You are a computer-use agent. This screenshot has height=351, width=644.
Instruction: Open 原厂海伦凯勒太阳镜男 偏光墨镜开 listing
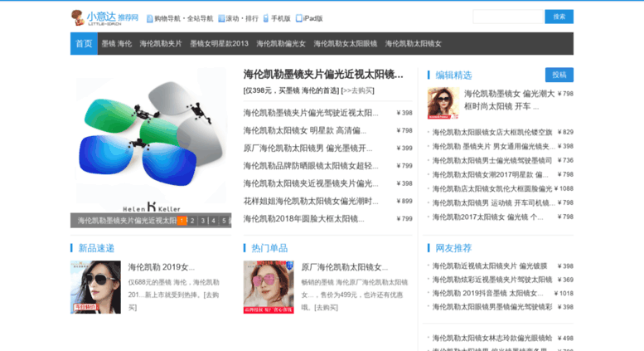(x=307, y=148)
